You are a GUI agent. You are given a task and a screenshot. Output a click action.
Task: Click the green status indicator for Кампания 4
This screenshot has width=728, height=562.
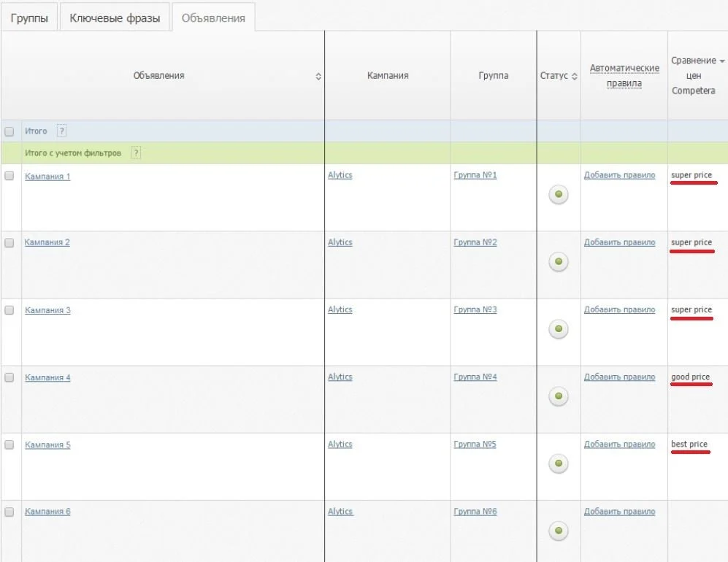pyautogui.click(x=559, y=396)
